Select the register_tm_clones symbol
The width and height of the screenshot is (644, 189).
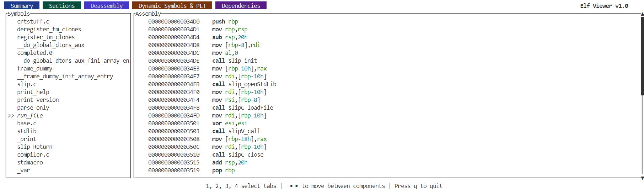pos(46,37)
